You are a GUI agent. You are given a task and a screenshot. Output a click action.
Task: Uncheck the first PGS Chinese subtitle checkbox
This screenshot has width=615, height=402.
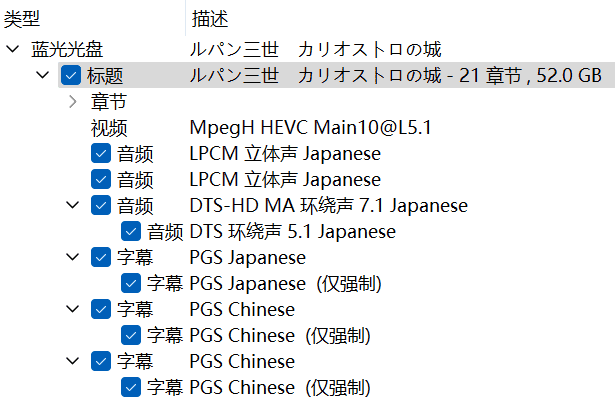101,309
